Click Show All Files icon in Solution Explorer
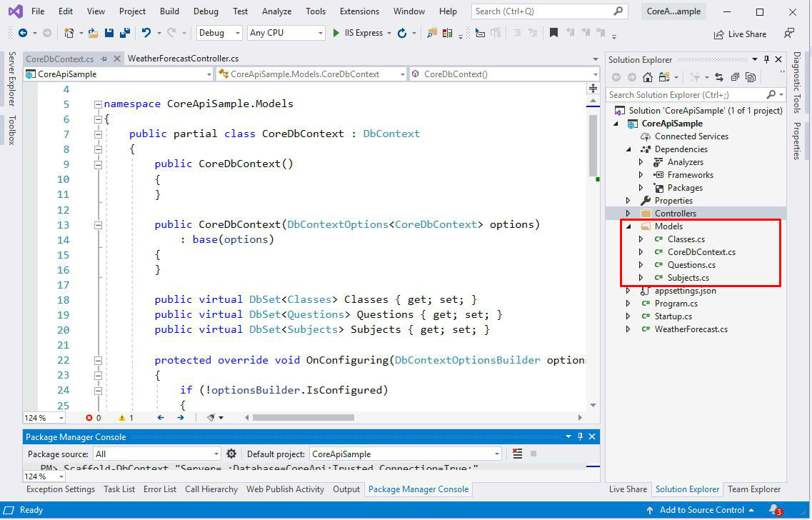Image resolution: width=812 pixels, height=520 pixels. (x=751, y=77)
